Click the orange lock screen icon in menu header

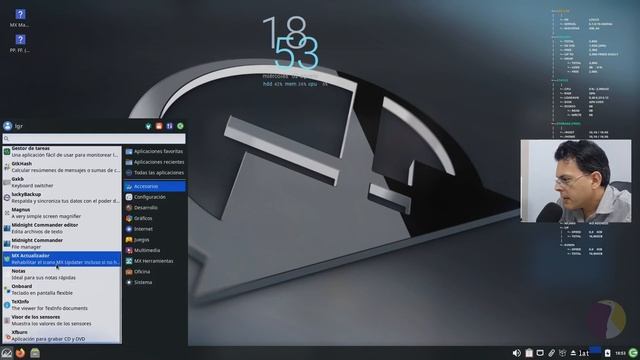[x=159, y=126]
